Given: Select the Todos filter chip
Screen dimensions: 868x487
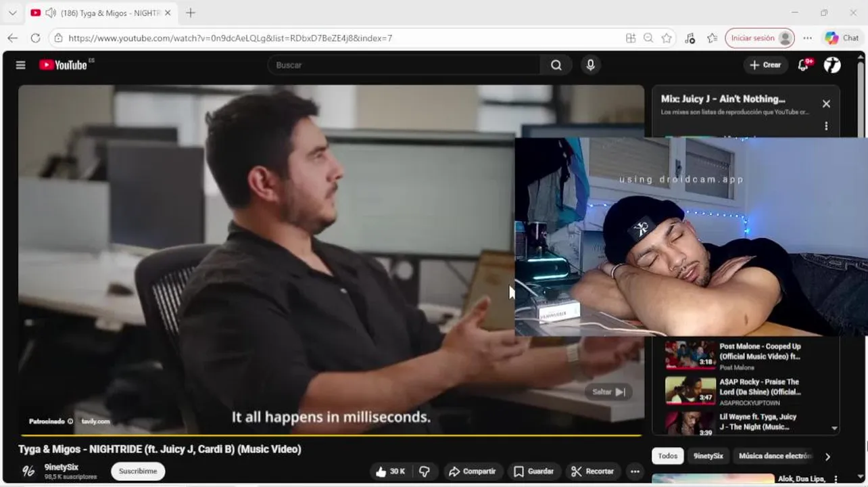Looking at the screenshot, I should 668,456.
